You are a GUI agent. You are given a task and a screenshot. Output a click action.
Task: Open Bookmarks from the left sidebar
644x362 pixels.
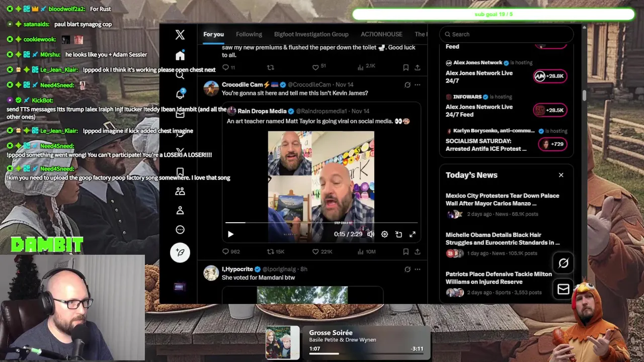[x=180, y=172]
